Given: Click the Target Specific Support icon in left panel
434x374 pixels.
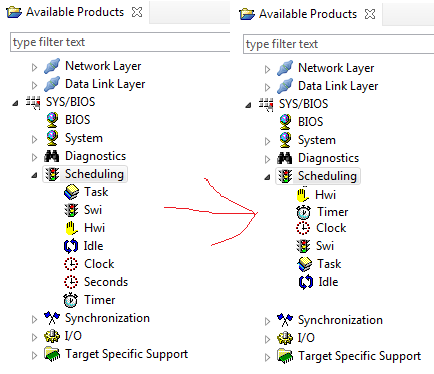Looking at the screenshot, I should (x=52, y=354).
